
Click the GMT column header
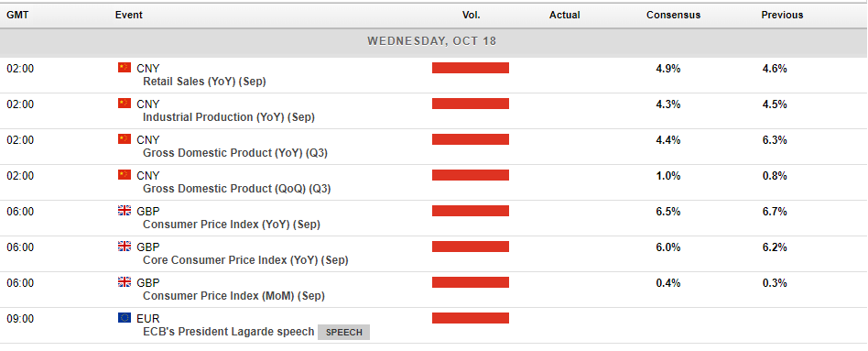coord(17,15)
